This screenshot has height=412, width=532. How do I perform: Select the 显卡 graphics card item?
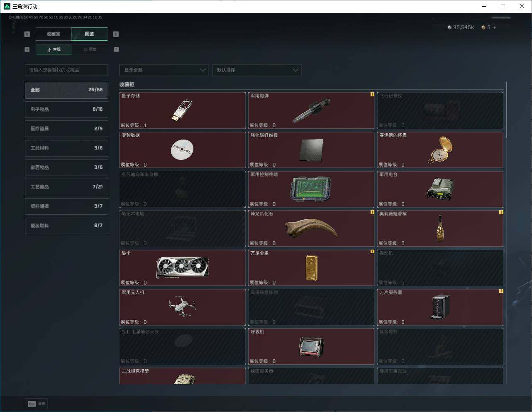point(182,268)
